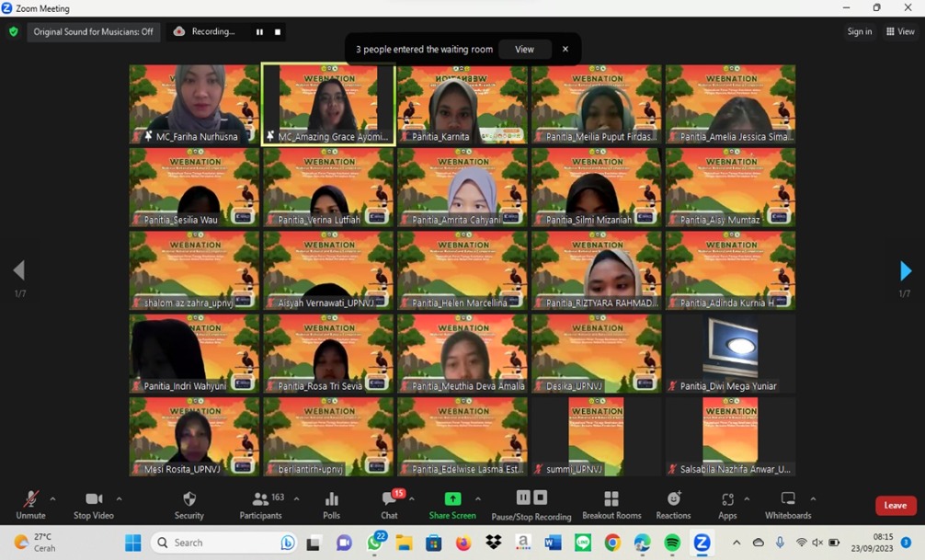925x560 pixels.
Task: Open the Polls icon
Action: click(x=331, y=504)
